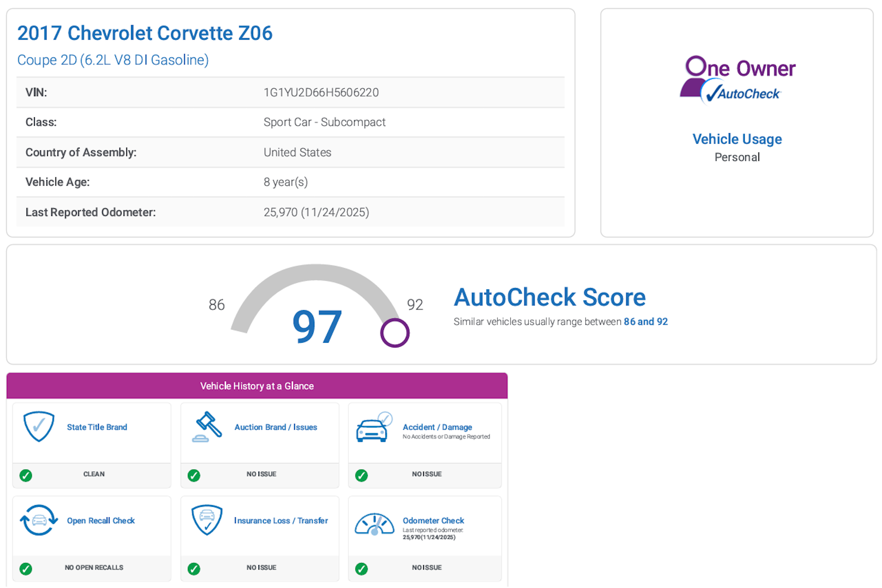The height and width of the screenshot is (588, 882).
Task: Click the AutoCheck Score heading
Action: 549,297
